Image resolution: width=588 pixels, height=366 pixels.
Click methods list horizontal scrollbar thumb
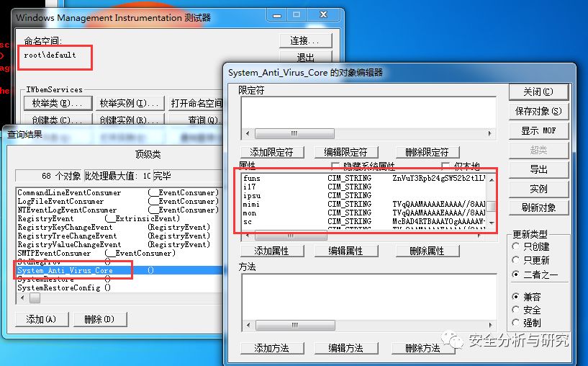coord(295,325)
